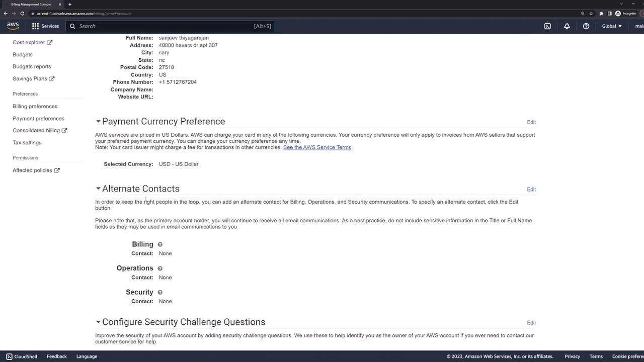Viewport: 644px width, 362px height.
Task: Click the selected currency value USD - US Dollar
Action: click(179, 164)
